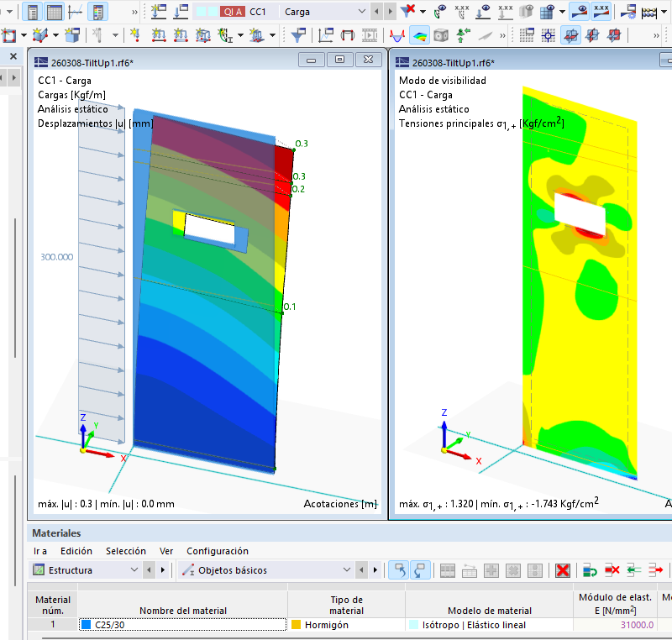Click the abacus calculation icon

pos(649,13)
